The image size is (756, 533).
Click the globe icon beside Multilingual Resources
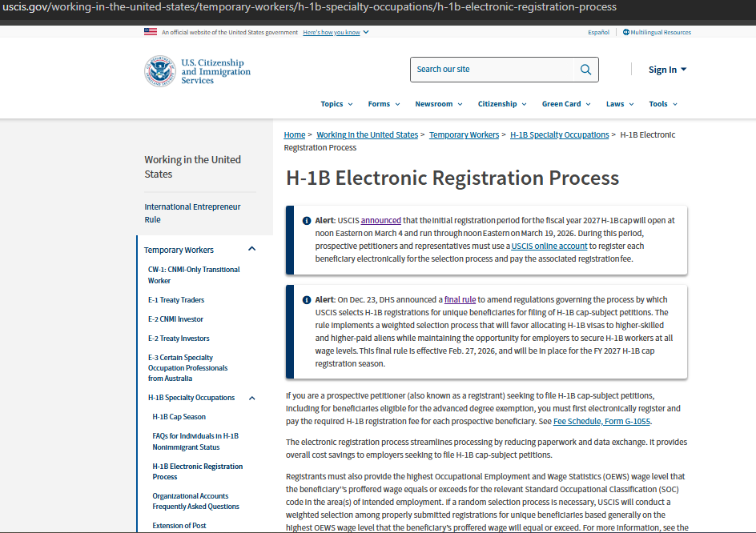[625, 32]
